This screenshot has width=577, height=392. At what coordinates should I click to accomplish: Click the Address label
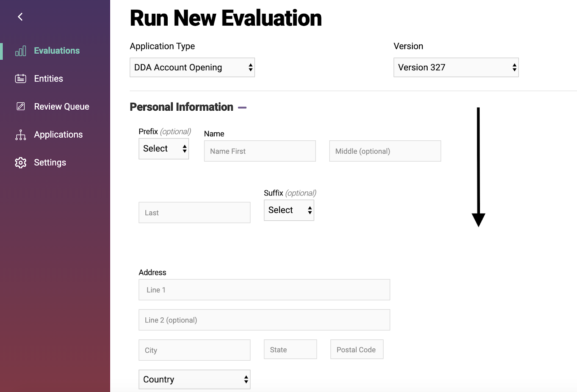coord(153,272)
